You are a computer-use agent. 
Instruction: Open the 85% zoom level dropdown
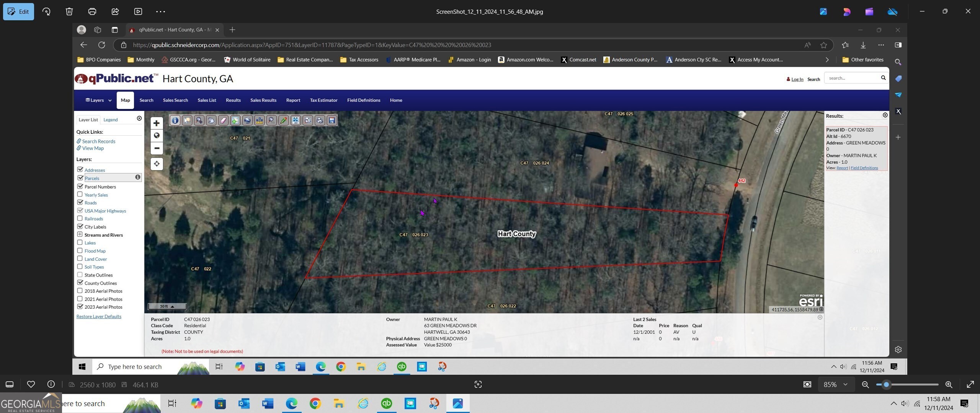[x=836, y=384]
